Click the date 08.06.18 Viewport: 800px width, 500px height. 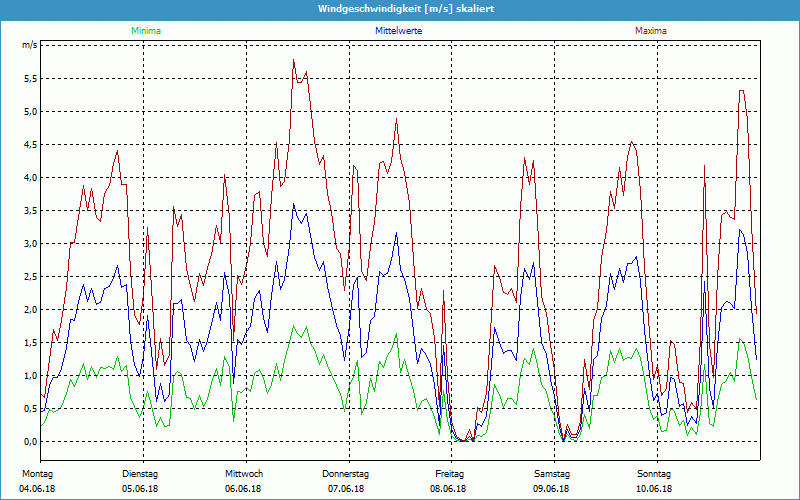pos(448,489)
